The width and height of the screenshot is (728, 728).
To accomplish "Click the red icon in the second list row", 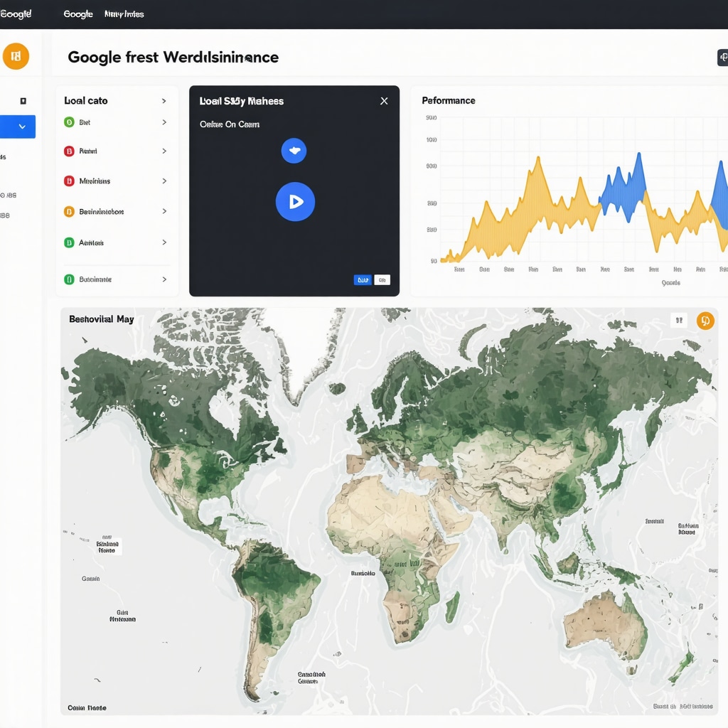I will [x=69, y=151].
